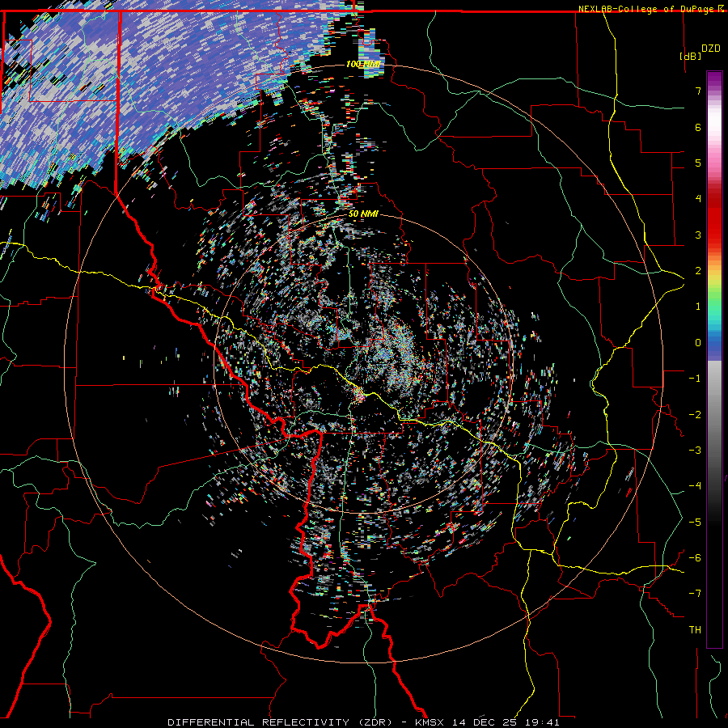Click the 0 value on color scale

pyautogui.click(x=698, y=343)
